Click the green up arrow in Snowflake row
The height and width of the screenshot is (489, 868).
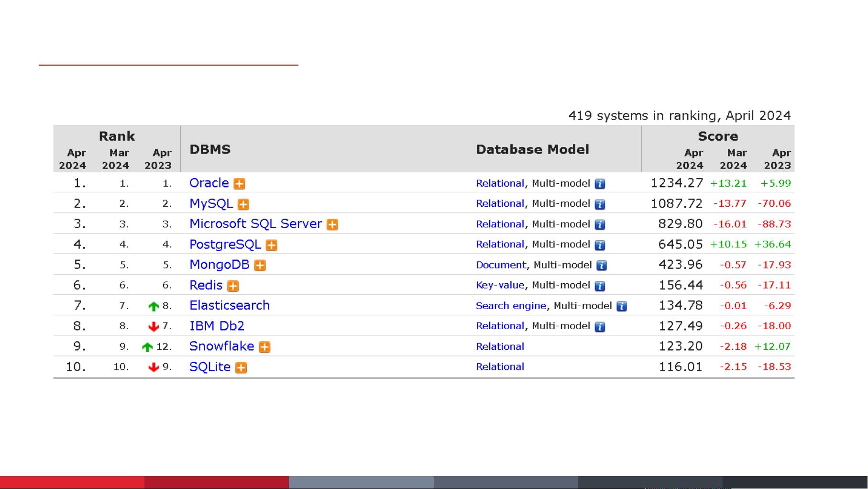click(147, 347)
